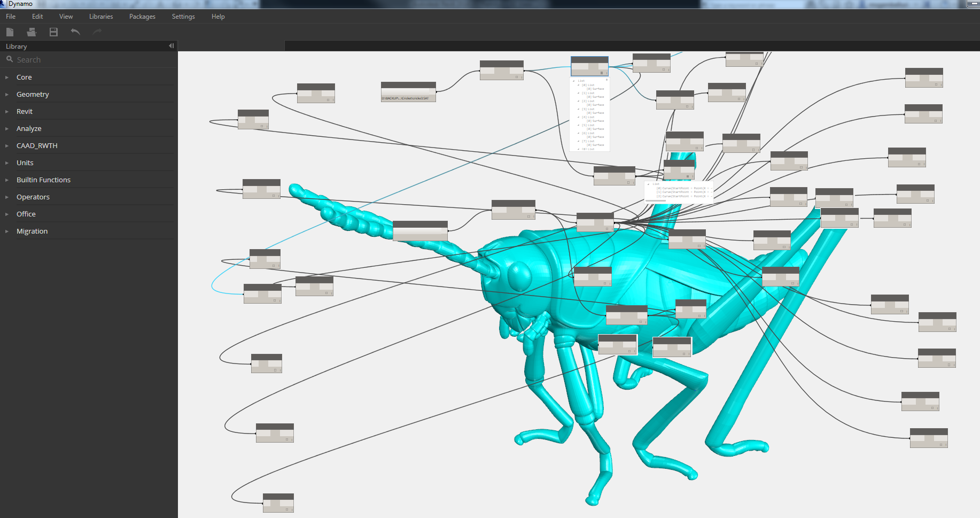Image resolution: width=980 pixels, height=518 pixels.
Task: Click the horizontal scrollbar in the Curve preview
Action: click(x=656, y=200)
